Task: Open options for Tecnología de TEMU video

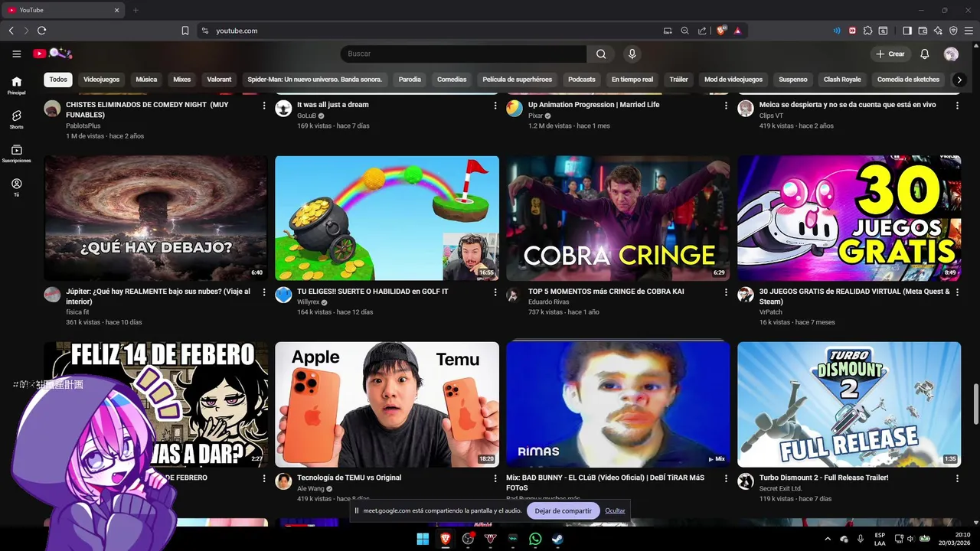Action: point(495,478)
